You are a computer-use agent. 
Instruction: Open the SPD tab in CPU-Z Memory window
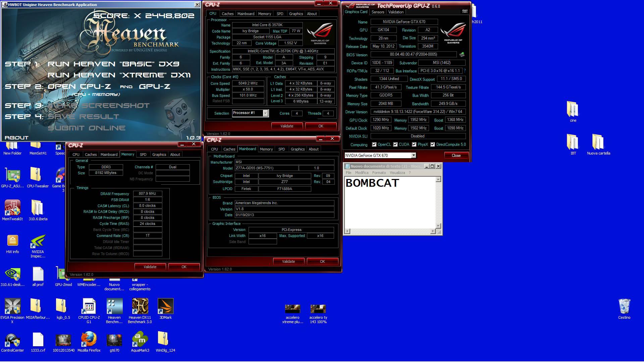tap(143, 155)
